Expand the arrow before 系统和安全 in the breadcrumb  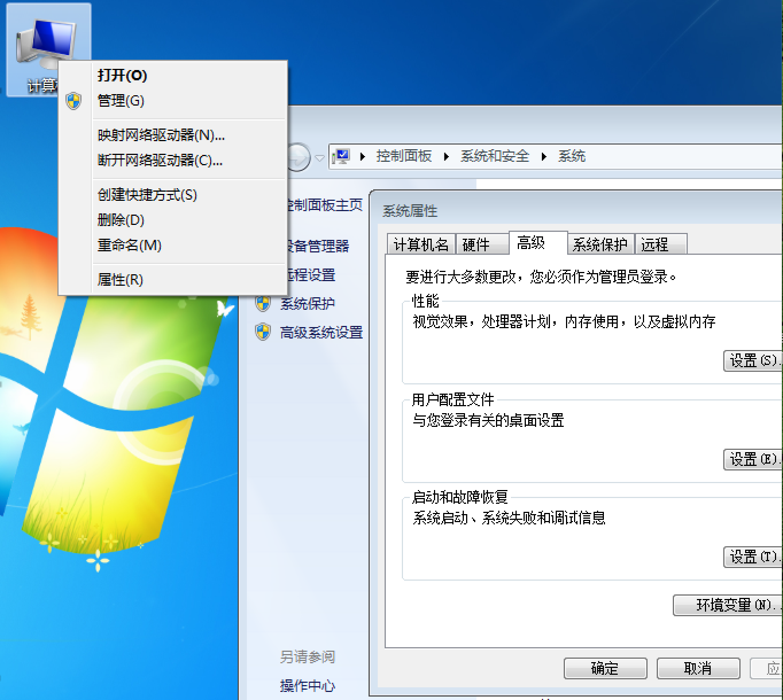point(447,156)
